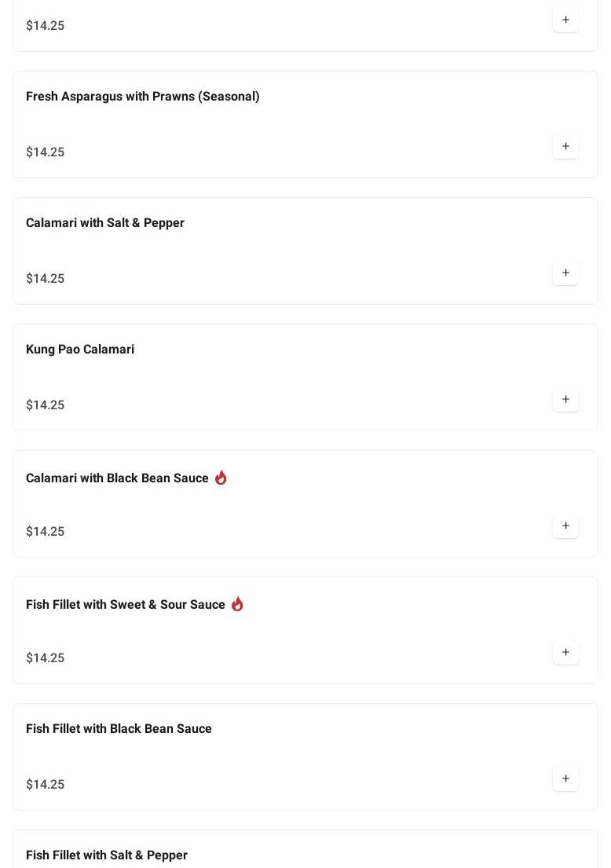The image size is (611, 868).
Task: Select Fish Fillet with Salt & Pepper
Action: (x=107, y=855)
